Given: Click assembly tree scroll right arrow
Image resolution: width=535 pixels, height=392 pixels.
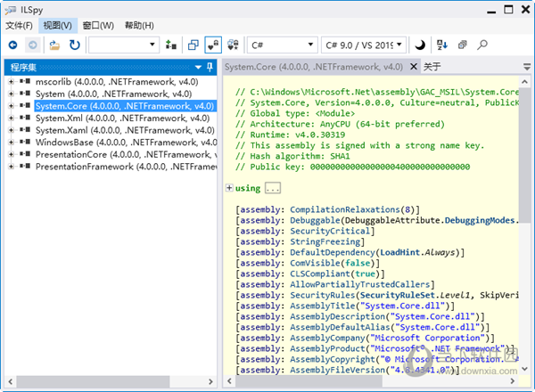Looking at the screenshot, I should (210, 381).
